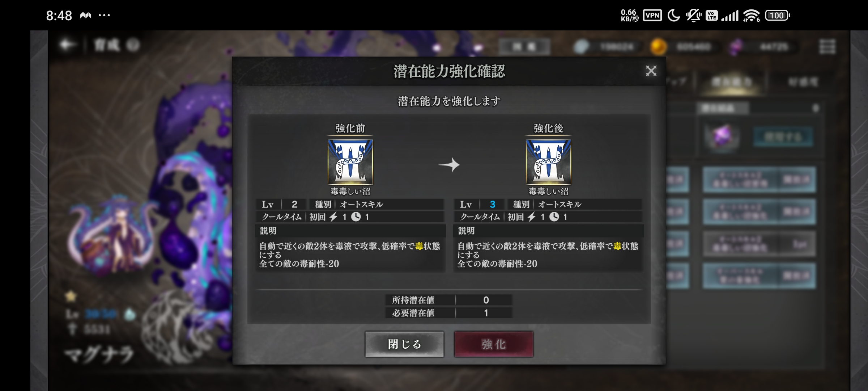Select the blurred tab right of 潜在能力
Viewport: 868px width, 391px height.
[803, 82]
